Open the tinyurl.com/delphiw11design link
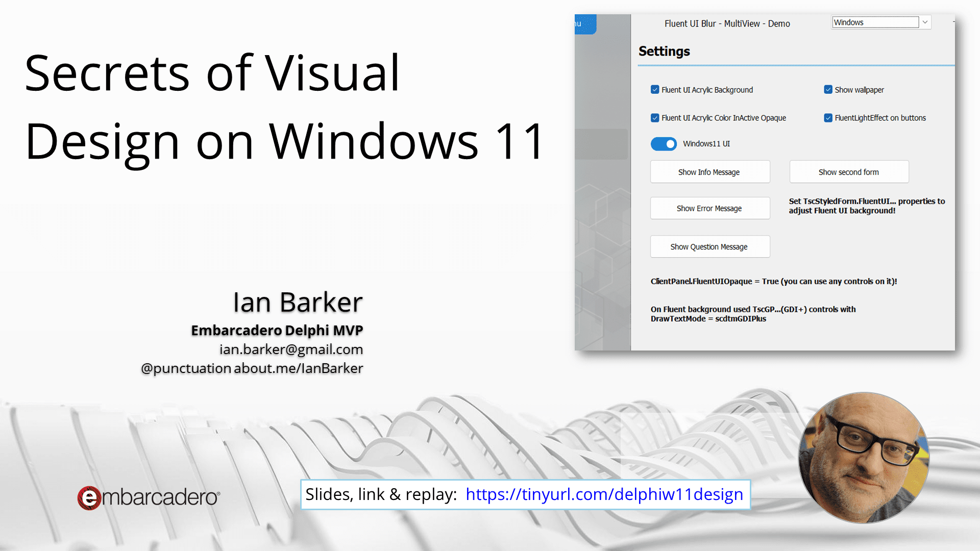Image resolution: width=980 pixels, height=551 pixels. coord(604,494)
